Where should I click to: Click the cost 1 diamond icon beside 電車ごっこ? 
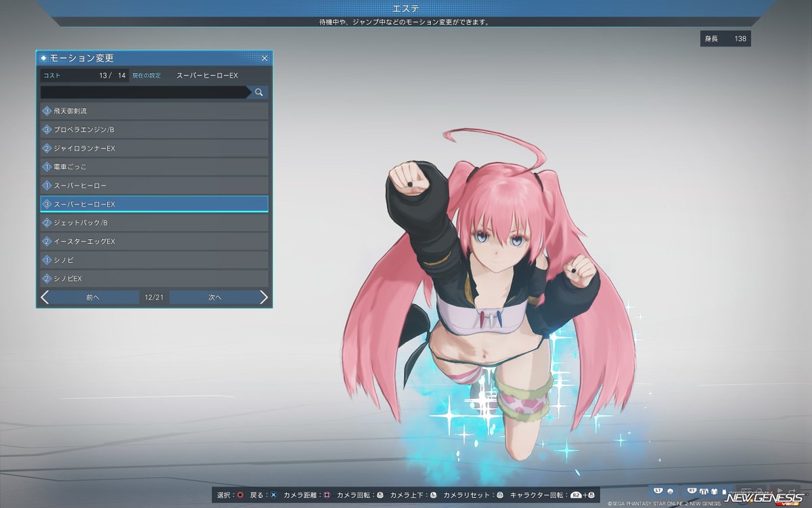click(x=47, y=167)
